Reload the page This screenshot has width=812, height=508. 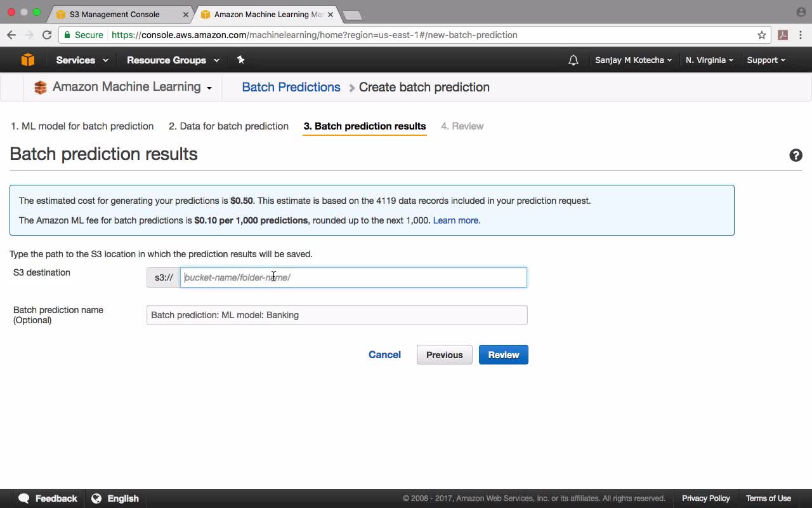(x=47, y=35)
